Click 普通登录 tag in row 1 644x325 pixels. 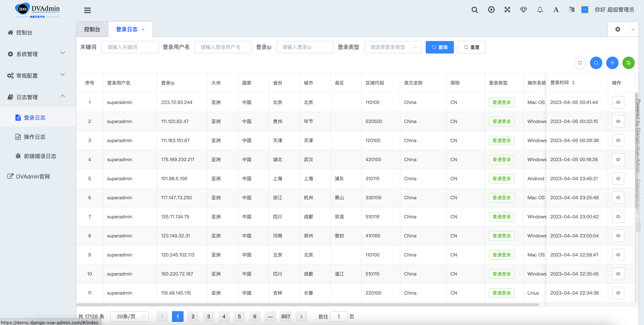click(x=502, y=102)
